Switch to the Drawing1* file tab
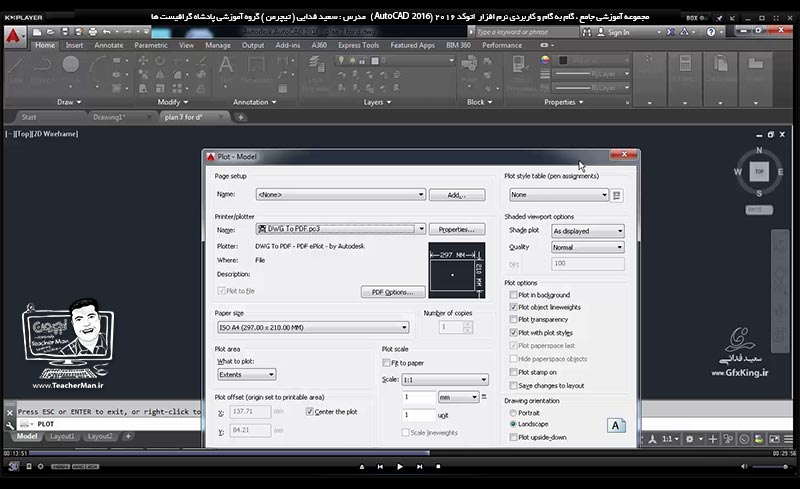The width and height of the screenshot is (800, 489). point(109,117)
